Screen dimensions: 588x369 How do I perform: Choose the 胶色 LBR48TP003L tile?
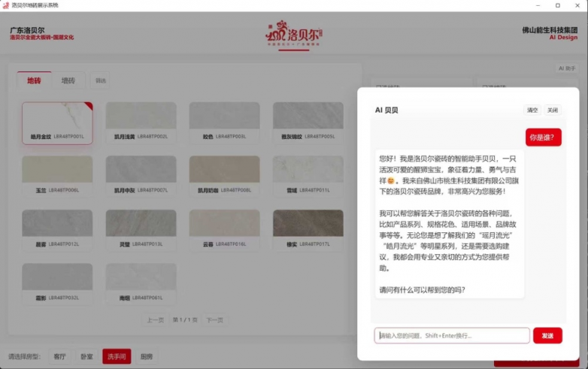point(225,123)
